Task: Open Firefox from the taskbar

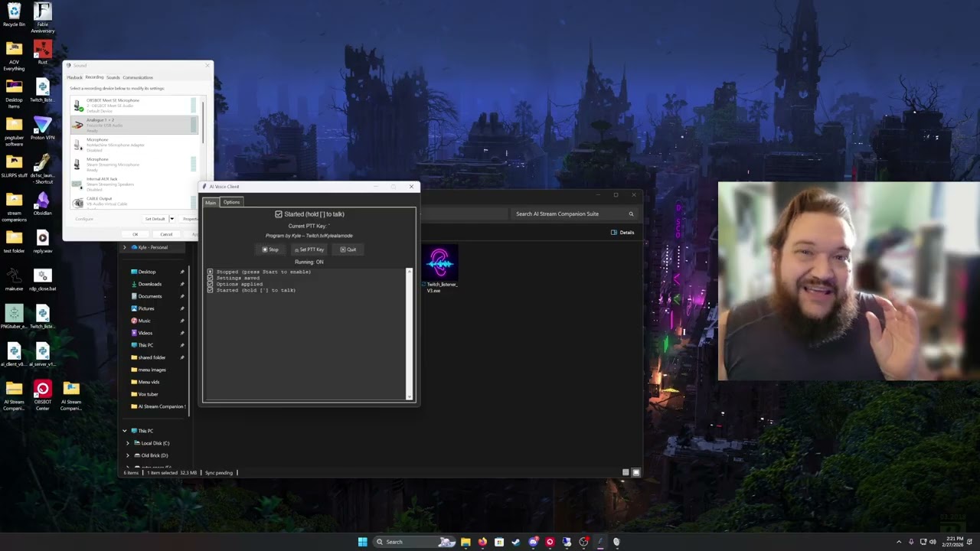Action: click(x=482, y=542)
